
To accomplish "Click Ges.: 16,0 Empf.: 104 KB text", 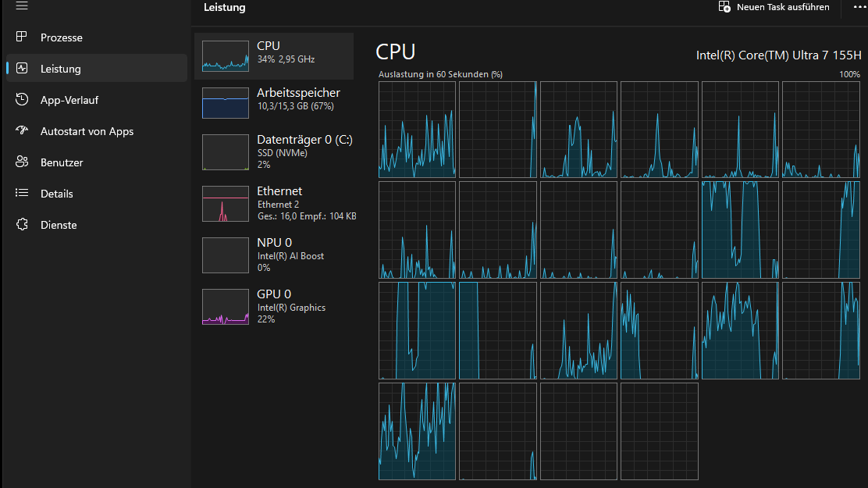I will click(307, 216).
